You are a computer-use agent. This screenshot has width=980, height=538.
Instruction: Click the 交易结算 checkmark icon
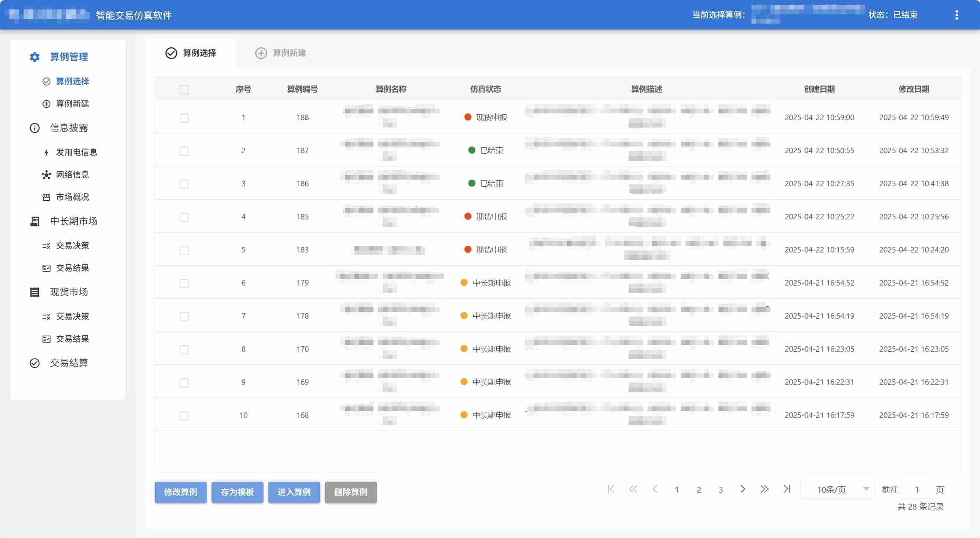35,363
